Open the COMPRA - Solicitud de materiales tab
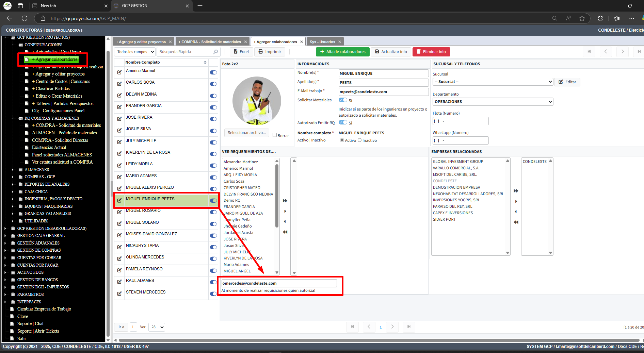Screen dimensions: 644x353 (x=212, y=41)
